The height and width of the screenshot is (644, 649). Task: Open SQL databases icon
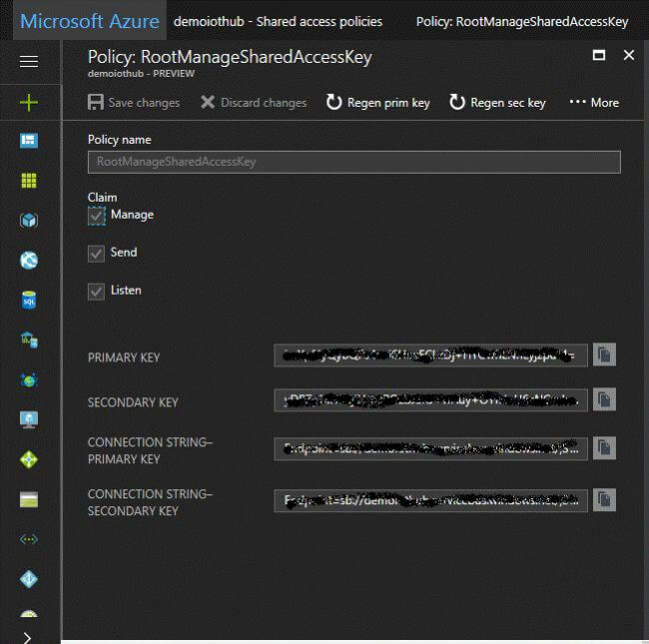click(x=29, y=301)
